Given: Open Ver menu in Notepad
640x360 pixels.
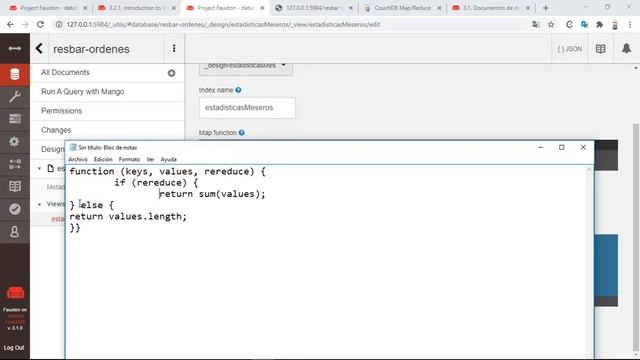Looking at the screenshot, I should tap(150, 159).
